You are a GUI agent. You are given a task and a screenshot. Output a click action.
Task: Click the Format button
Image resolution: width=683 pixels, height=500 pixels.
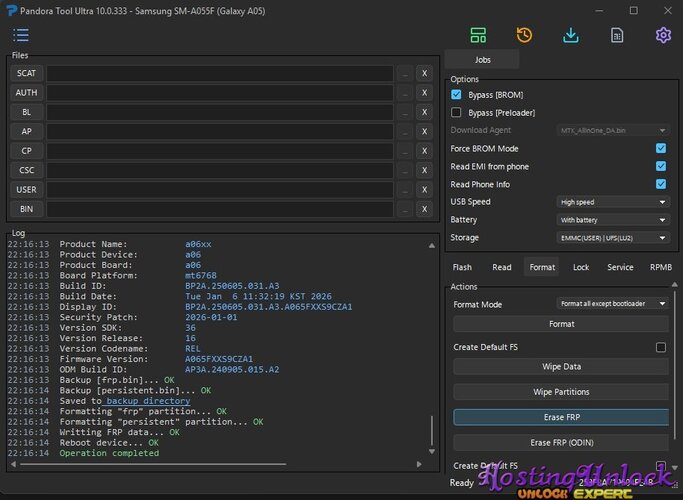pyautogui.click(x=561, y=324)
